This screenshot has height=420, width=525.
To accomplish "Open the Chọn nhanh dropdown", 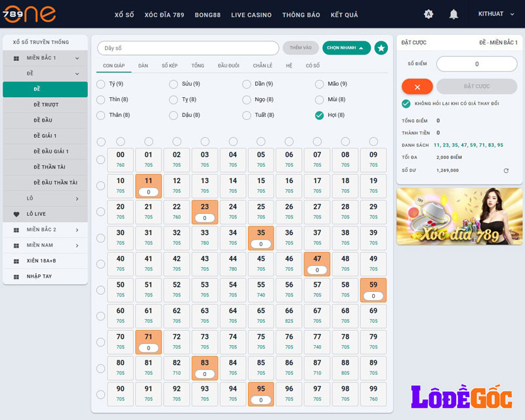I will (346, 48).
